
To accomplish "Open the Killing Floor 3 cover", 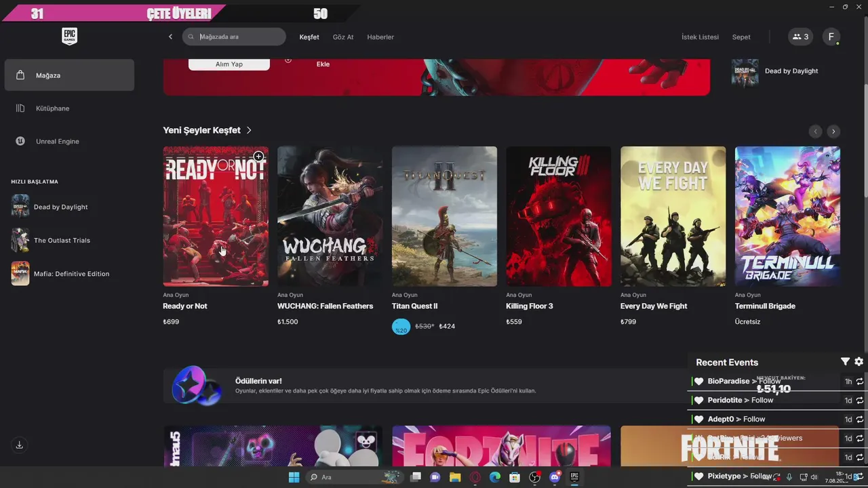I will 559,216.
